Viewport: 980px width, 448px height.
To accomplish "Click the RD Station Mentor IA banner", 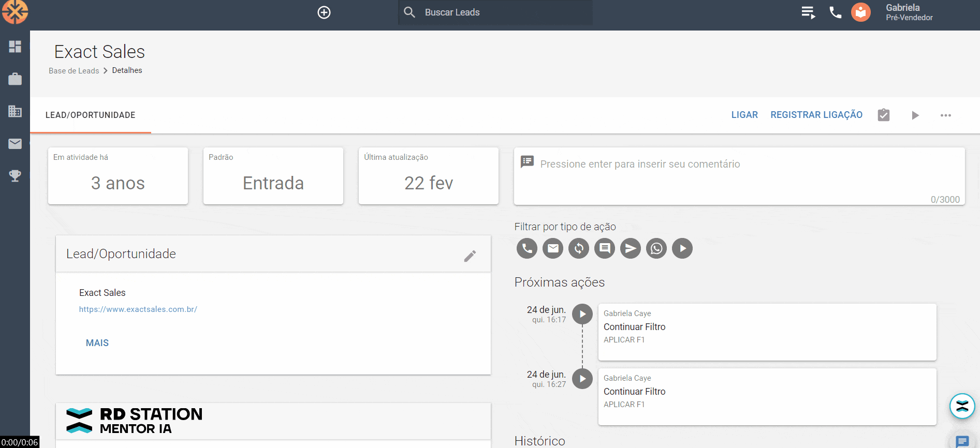I will tap(273, 421).
